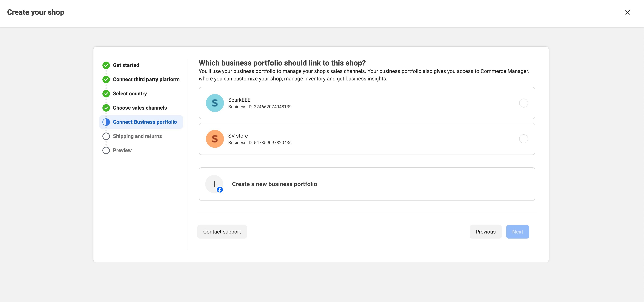Select the SV store radio button
Screen dimensions: 644x302
[x=523, y=139]
